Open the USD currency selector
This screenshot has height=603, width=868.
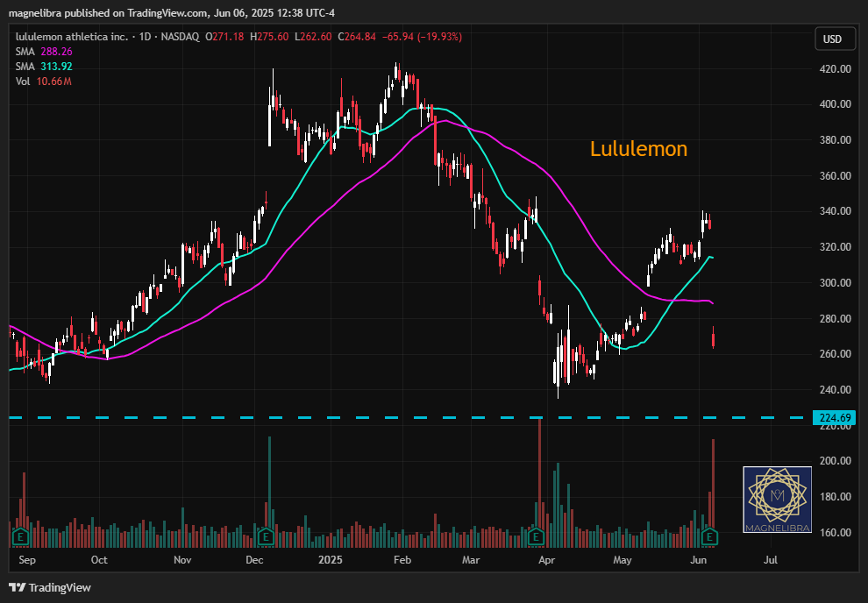coord(835,39)
